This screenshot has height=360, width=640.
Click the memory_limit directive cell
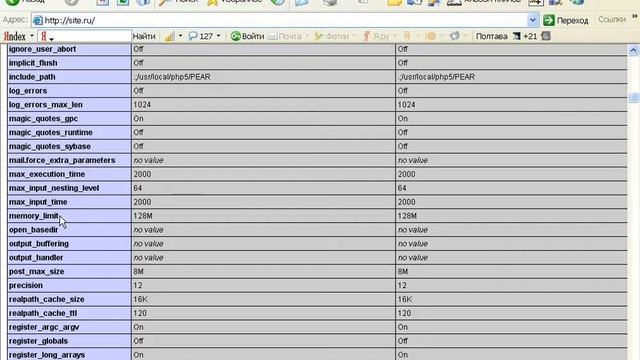click(69, 216)
